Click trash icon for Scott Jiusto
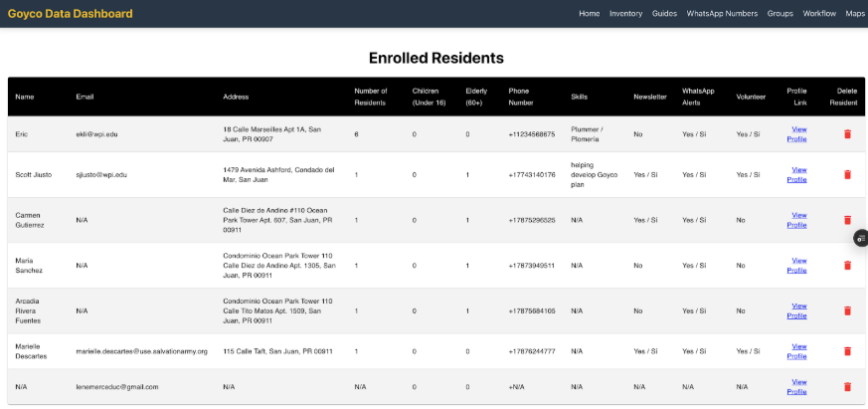The width and height of the screenshot is (868, 409). (847, 174)
